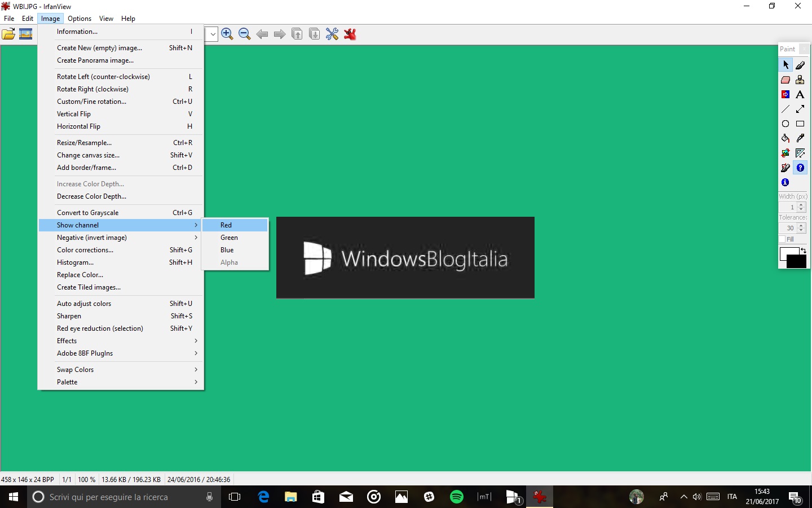812x508 pixels.
Task: Open the toolbar zoom combo box dropdown
Action: (x=213, y=34)
